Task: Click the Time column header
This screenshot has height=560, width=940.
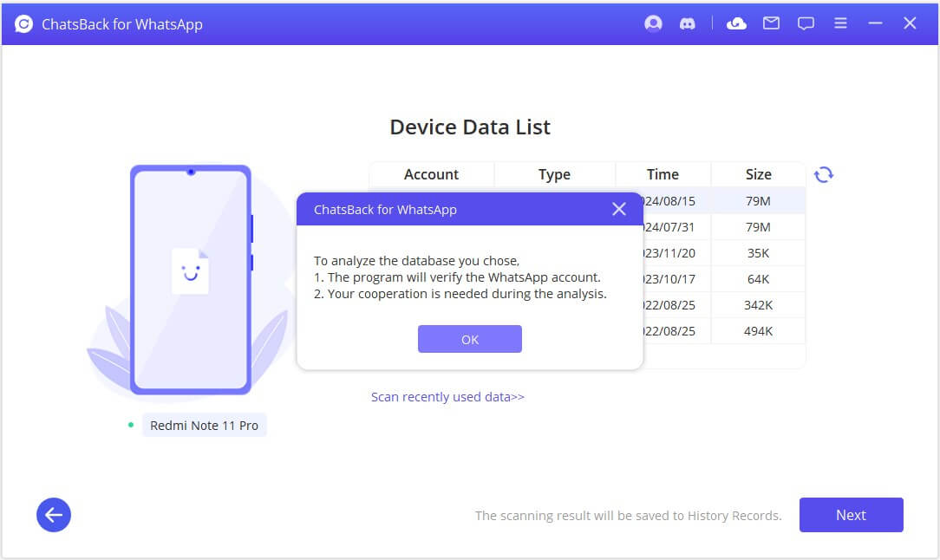Action: tap(663, 174)
